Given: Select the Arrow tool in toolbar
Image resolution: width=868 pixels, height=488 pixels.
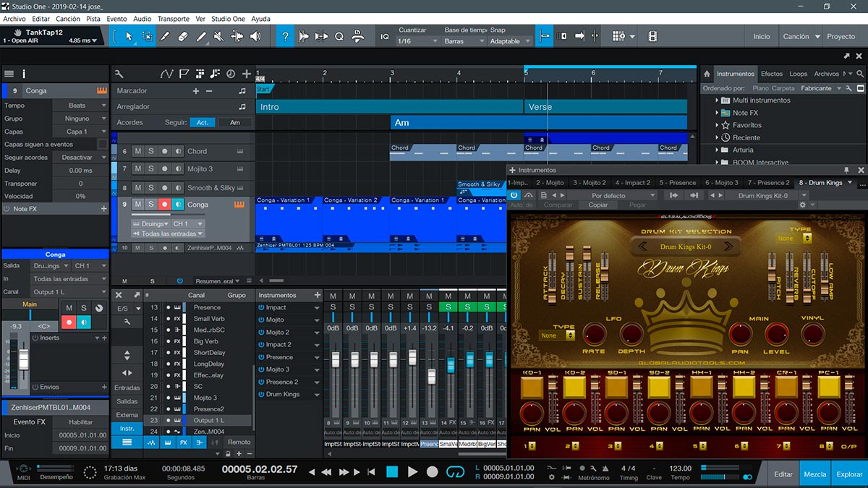Looking at the screenshot, I should tap(129, 36).
